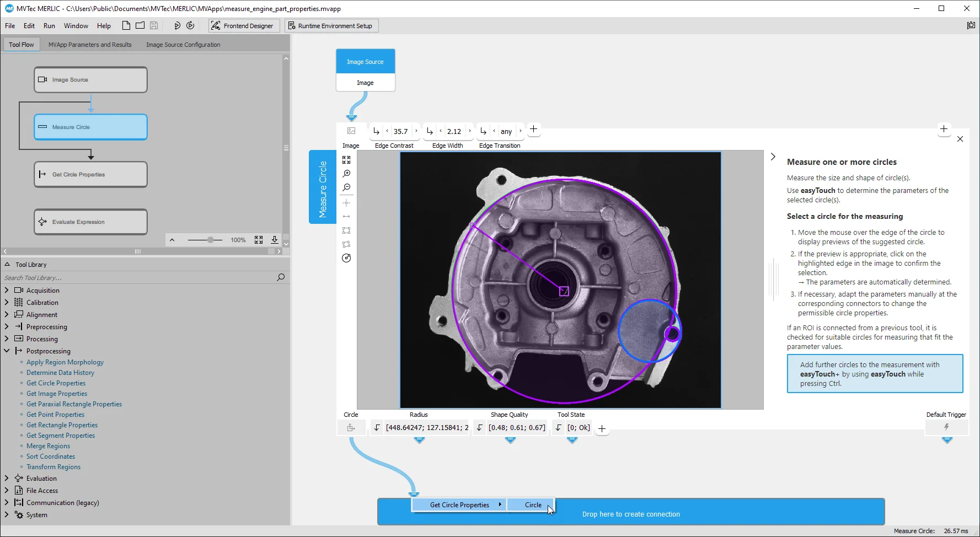This screenshot has height=537, width=980.
Task: Expand the Evaluation category
Action: 7,478
